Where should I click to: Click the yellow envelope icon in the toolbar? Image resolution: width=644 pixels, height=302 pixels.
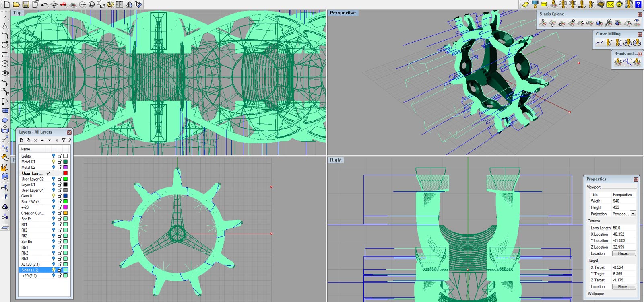pos(610,4)
